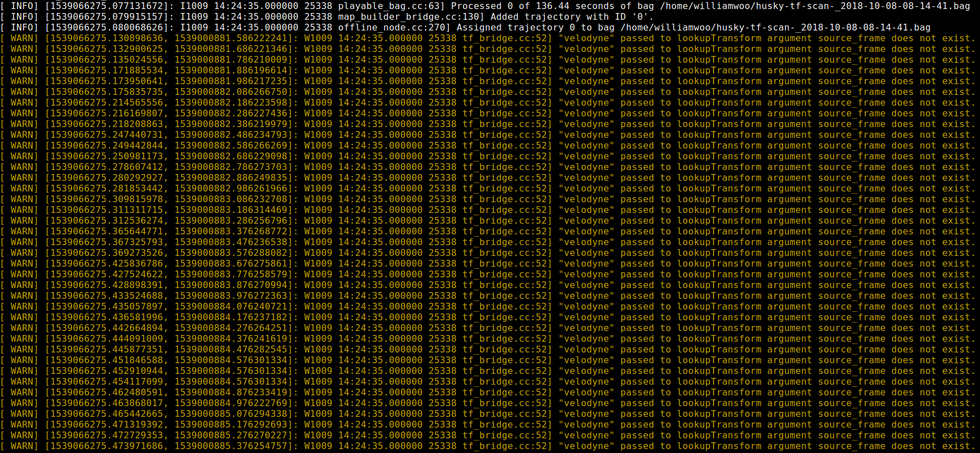Click the timestamp "1539066275.473971686"

[107, 446]
